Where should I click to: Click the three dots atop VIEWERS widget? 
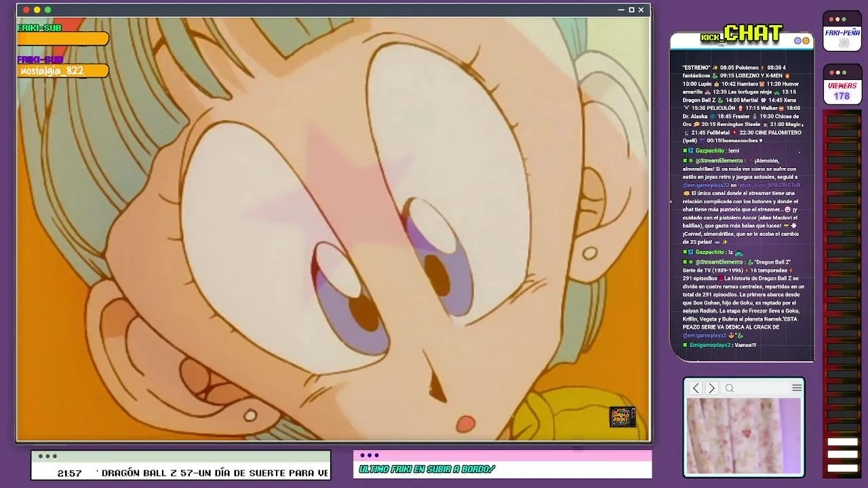(x=837, y=73)
